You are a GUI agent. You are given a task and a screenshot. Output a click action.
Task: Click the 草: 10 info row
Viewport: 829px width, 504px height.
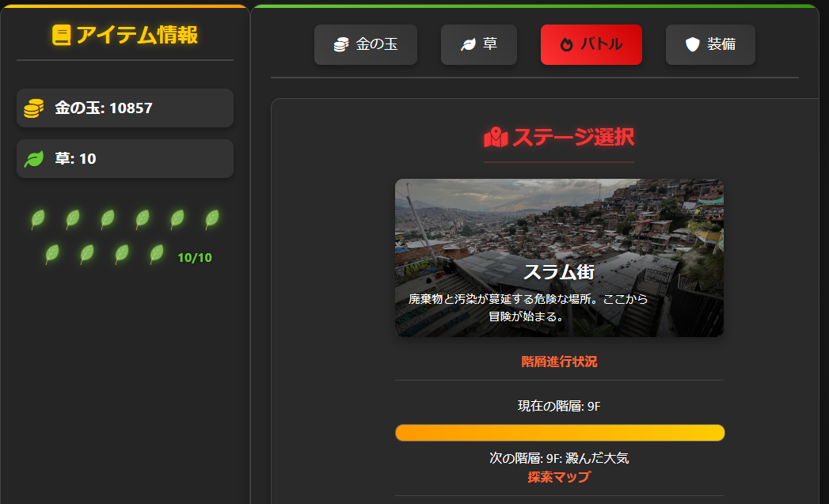click(x=125, y=159)
